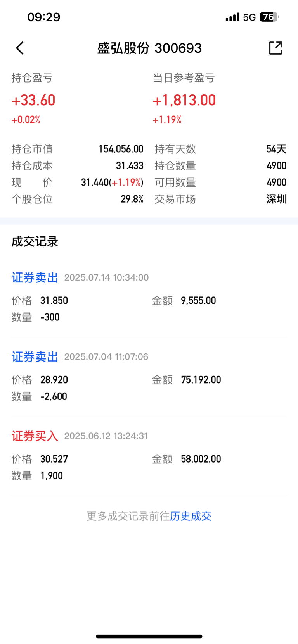Tap the 持有天数 54天 row
Image resolution: width=298 pixels, height=644 pixels.
pyautogui.click(x=220, y=149)
